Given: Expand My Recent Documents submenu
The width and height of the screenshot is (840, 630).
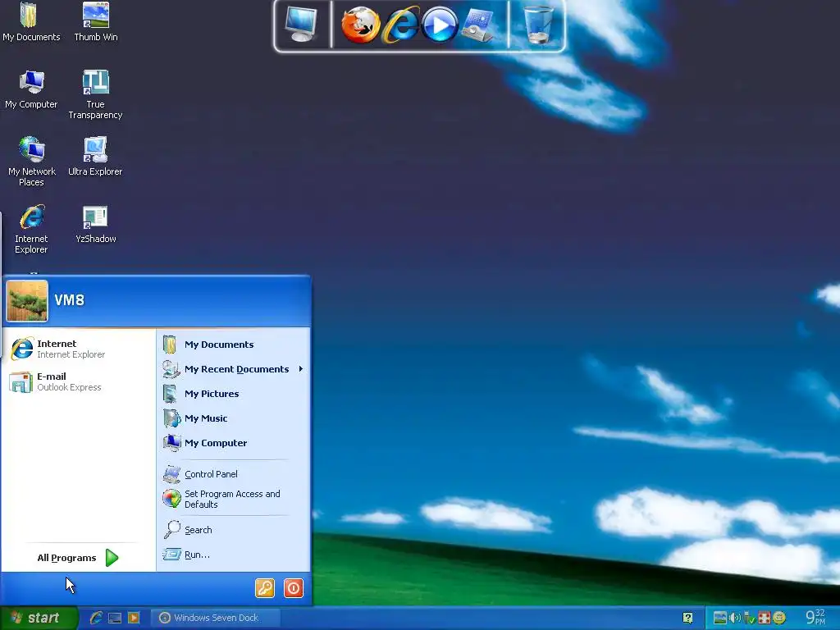Looking at the screenshot, I should point(234,369).
